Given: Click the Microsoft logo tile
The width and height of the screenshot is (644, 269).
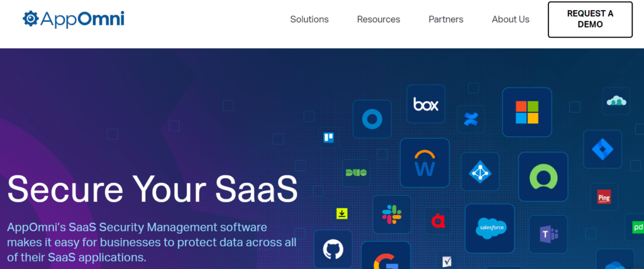Looking at the screenshot, I should (527, 112).
